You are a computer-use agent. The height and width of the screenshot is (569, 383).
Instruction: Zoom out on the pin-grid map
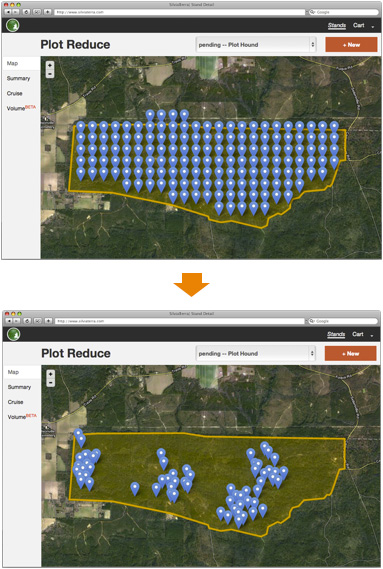50,74
